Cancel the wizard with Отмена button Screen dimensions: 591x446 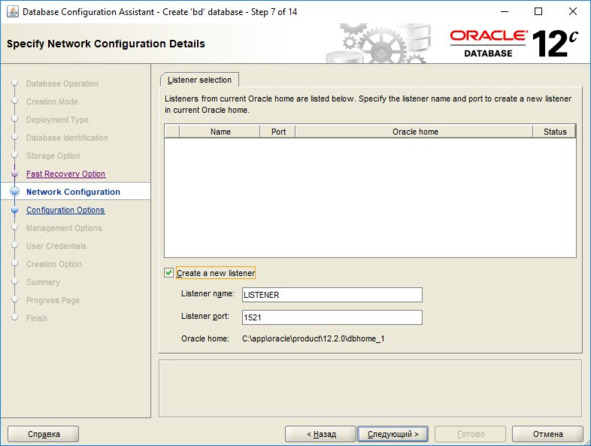tap(548, 434)
